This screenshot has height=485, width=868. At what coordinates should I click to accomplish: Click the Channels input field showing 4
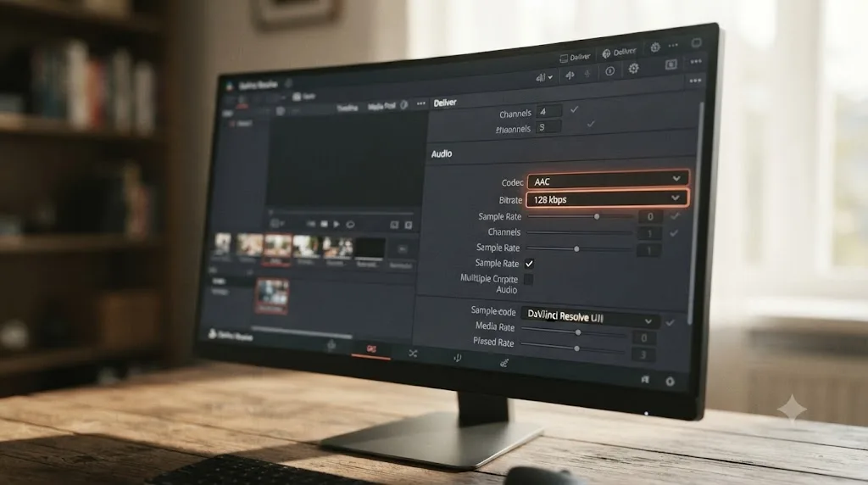(x=548, y=111)
